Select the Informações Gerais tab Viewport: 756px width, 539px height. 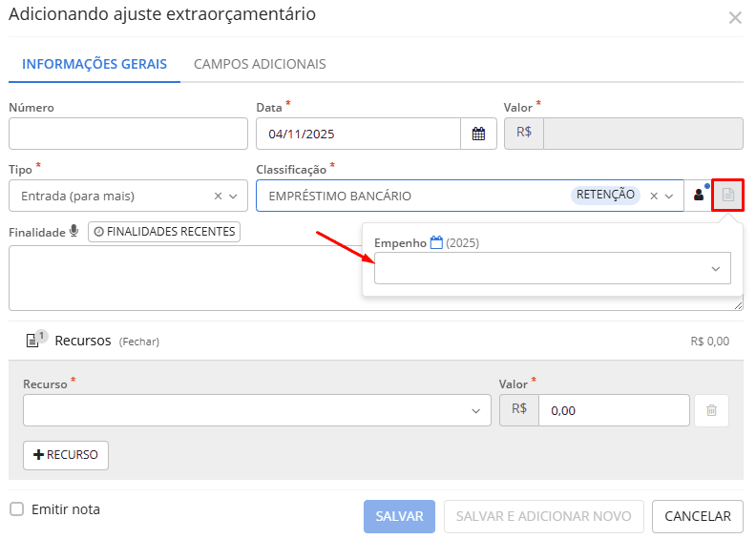(94, 65)
